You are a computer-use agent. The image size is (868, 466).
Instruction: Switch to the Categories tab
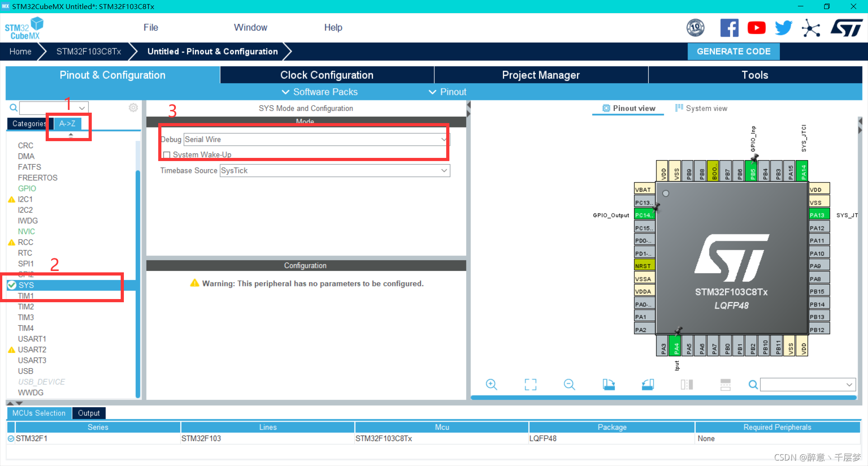pos(30,124)
